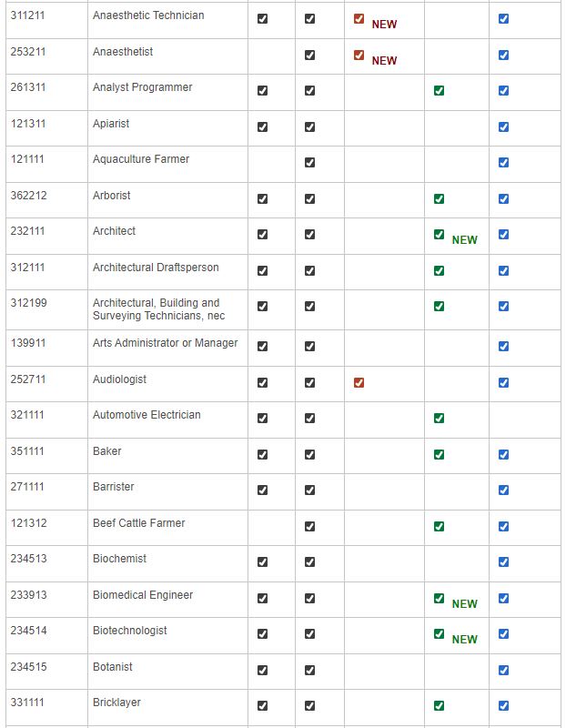Viewport: 566px width, 728px height.
Task: Toggle the green checkbox in the Bricklayer row
Action: click(x=439, y=706)
